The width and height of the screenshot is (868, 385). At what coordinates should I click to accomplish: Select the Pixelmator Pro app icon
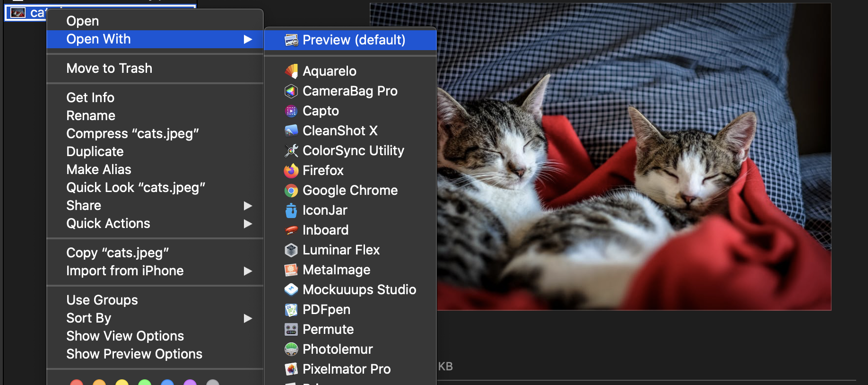click(x=291, y=369)
